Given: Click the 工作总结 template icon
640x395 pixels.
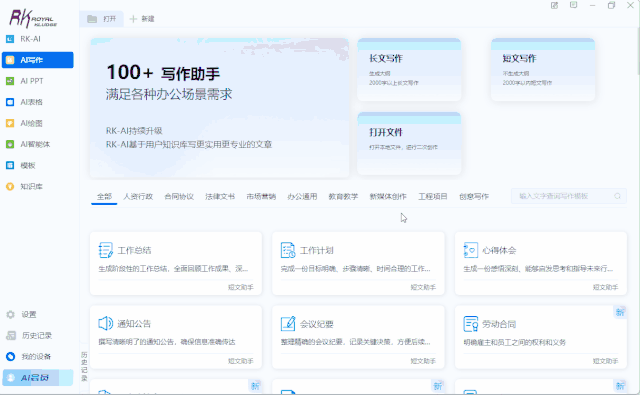Looking at the screenshot, I should click(106, 250).
